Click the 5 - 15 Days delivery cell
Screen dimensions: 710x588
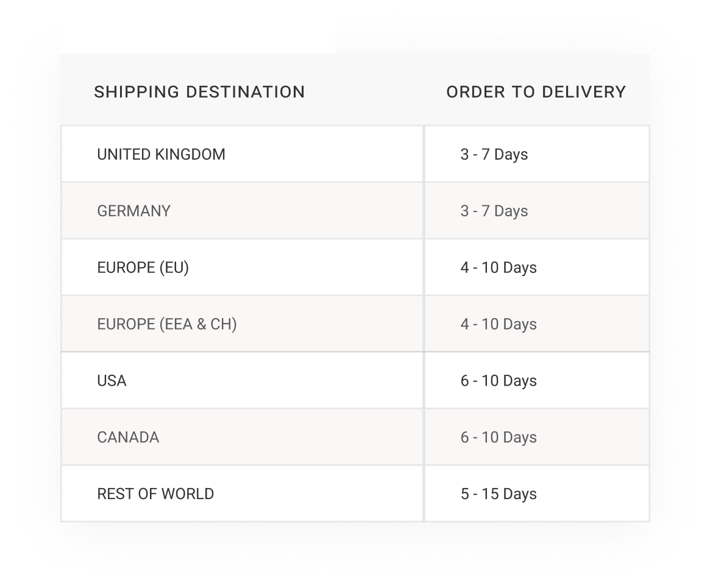pos(537,494)
